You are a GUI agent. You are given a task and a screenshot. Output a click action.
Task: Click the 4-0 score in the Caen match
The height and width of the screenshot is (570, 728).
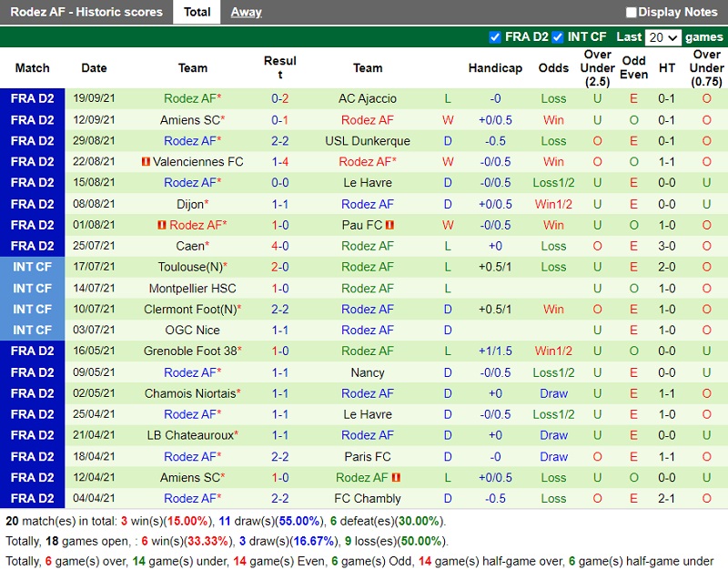279,246
